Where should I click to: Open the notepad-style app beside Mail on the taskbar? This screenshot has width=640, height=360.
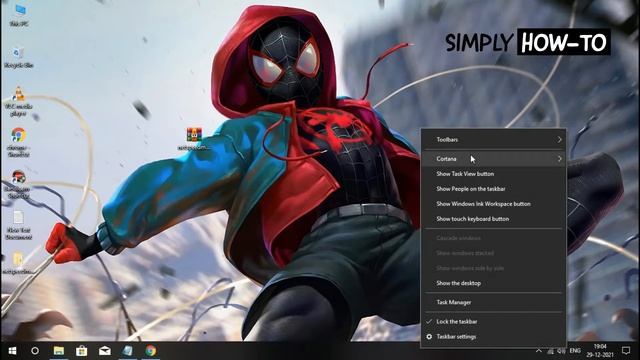coord(128,351)
